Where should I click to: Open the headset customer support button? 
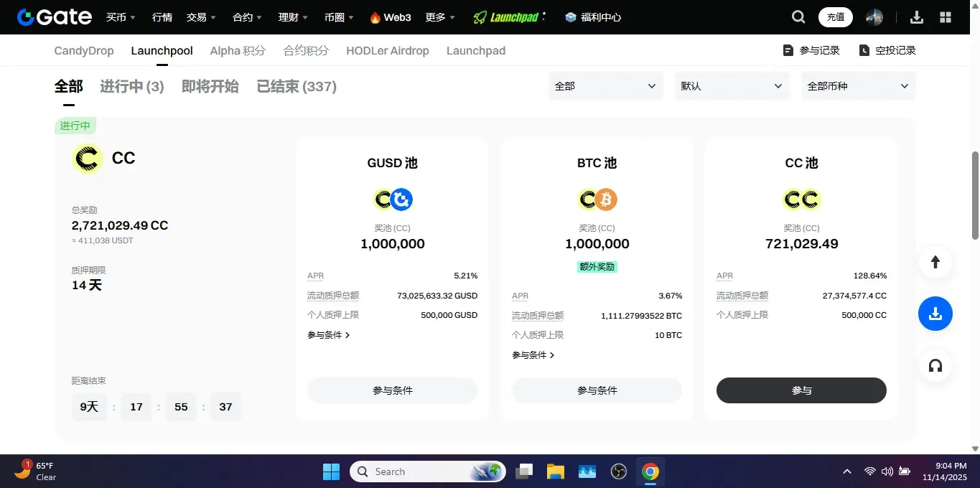(935, 365)
